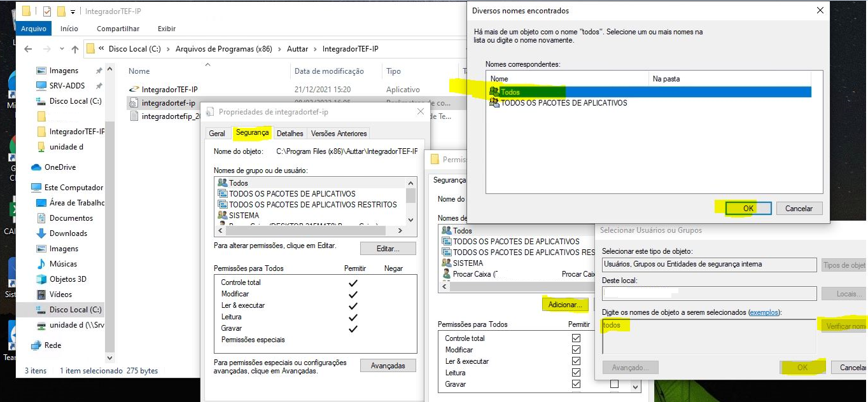Screen dimensions: 868x402
Task: Click the Avançadas button in Propriedades
Action: [388, 366]
